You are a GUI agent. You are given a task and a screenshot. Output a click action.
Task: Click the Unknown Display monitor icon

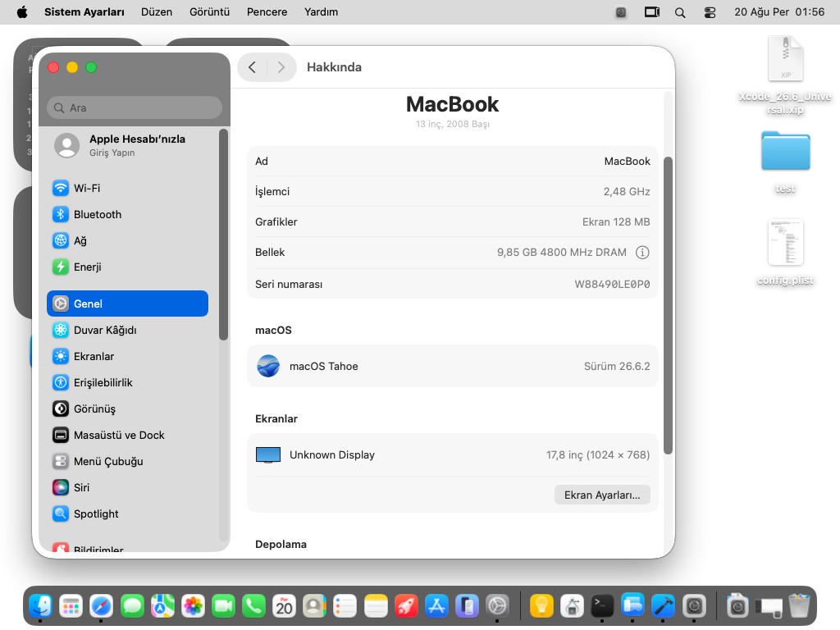[x=268, y=454]
